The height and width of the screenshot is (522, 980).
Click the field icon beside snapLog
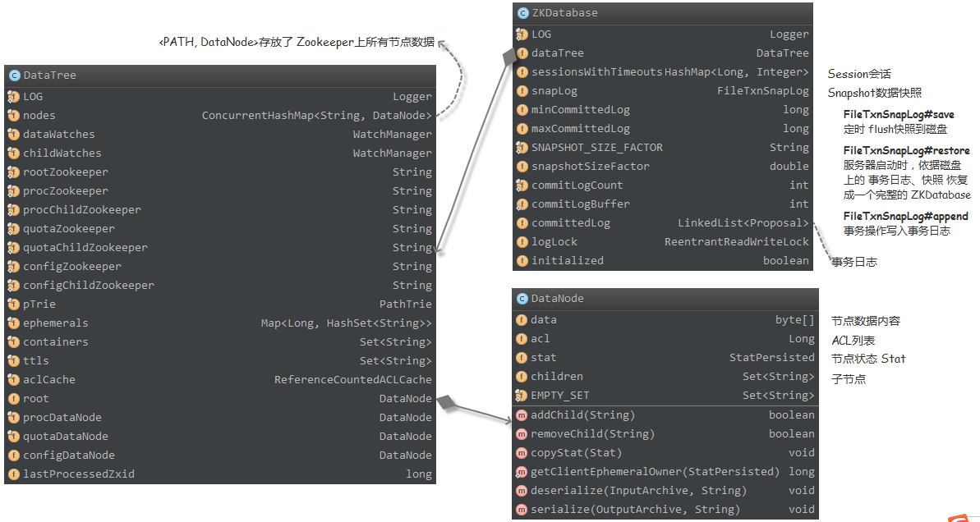click(x=522, y=91)
